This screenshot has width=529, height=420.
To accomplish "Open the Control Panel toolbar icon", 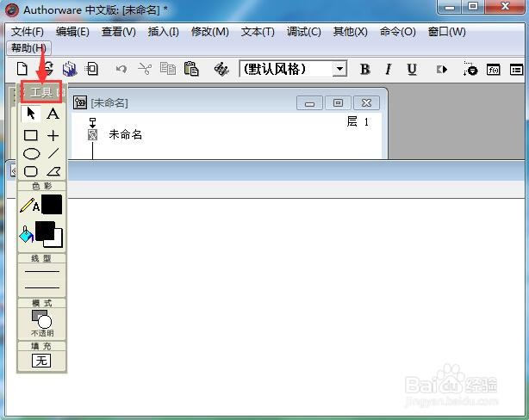I will pos(470,69).
